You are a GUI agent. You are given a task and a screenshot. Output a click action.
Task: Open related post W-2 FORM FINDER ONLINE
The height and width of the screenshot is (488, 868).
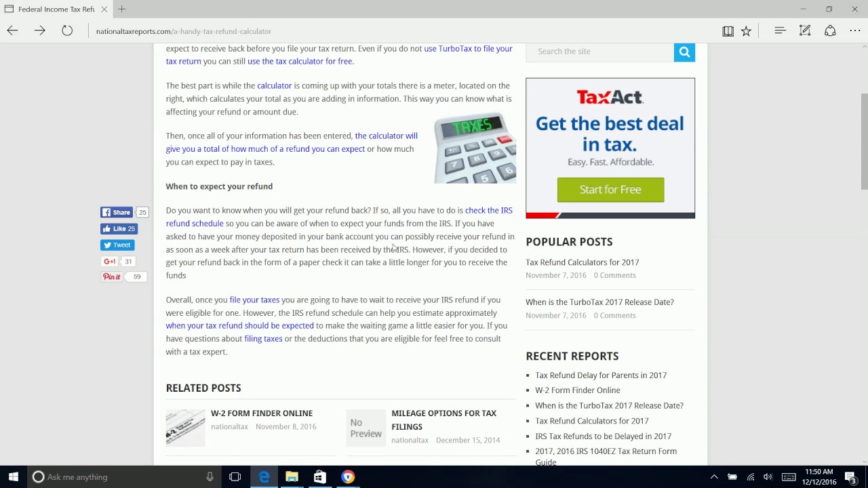[262, 413]
